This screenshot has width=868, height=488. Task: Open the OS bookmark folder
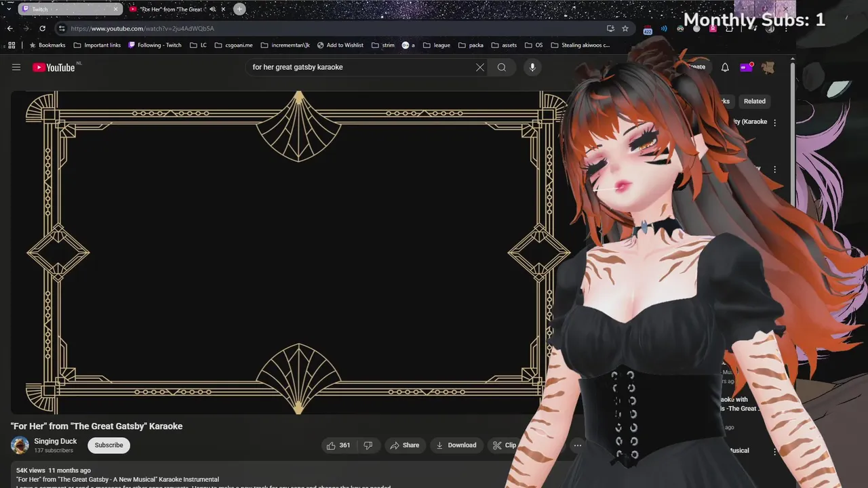[x=533, y=45]
